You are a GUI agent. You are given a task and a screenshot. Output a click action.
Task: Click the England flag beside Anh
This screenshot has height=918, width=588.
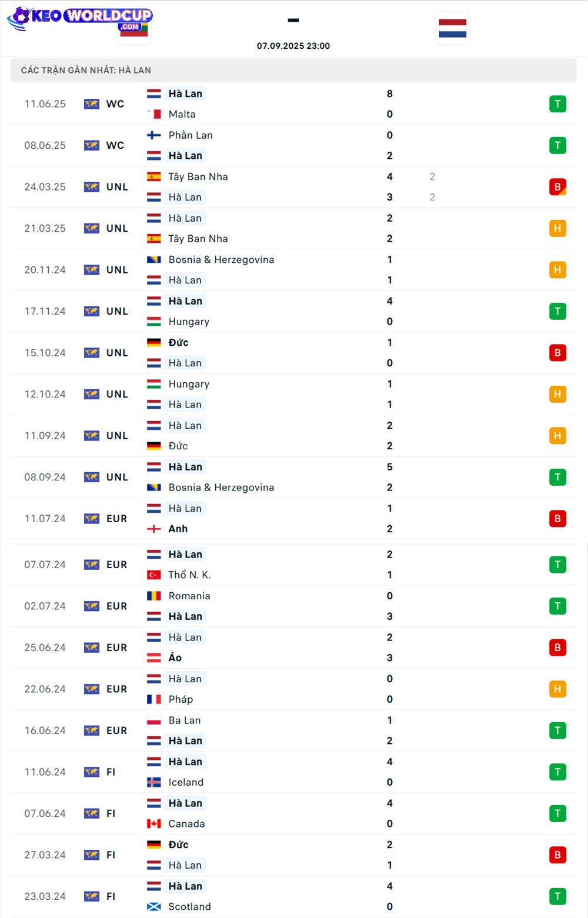(x=154, y=529)
